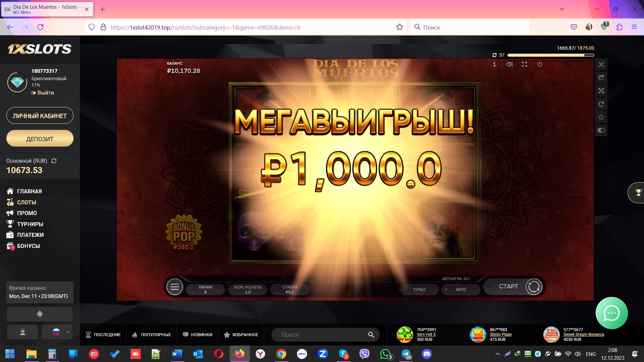Click the circular spin button
This screenshot has height=362, width=644.
click(534, 287)
